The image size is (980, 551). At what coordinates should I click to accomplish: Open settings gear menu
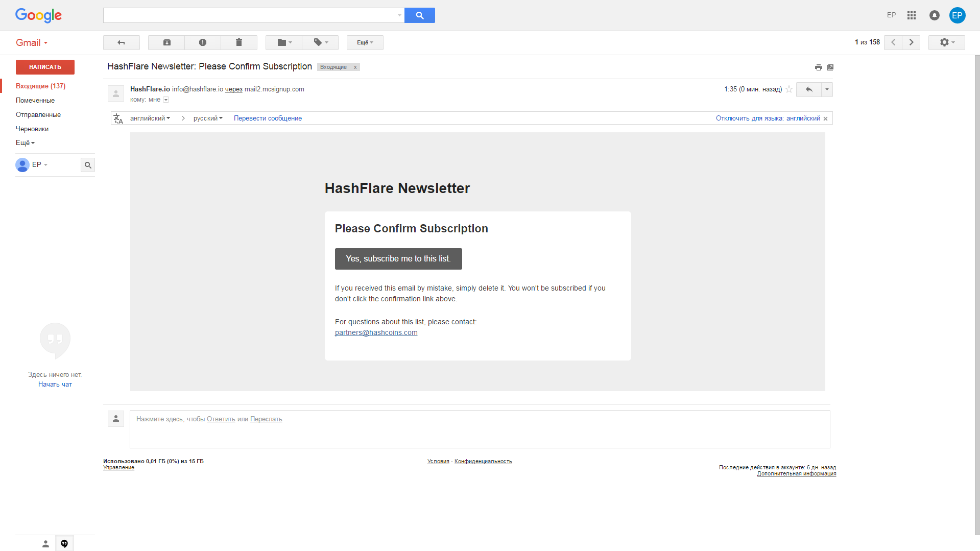947,42
